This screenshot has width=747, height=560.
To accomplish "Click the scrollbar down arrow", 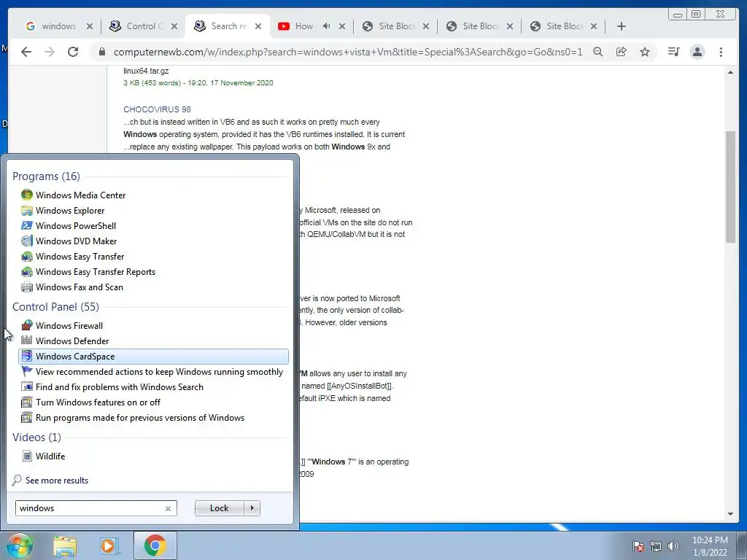I will [730, 514].
